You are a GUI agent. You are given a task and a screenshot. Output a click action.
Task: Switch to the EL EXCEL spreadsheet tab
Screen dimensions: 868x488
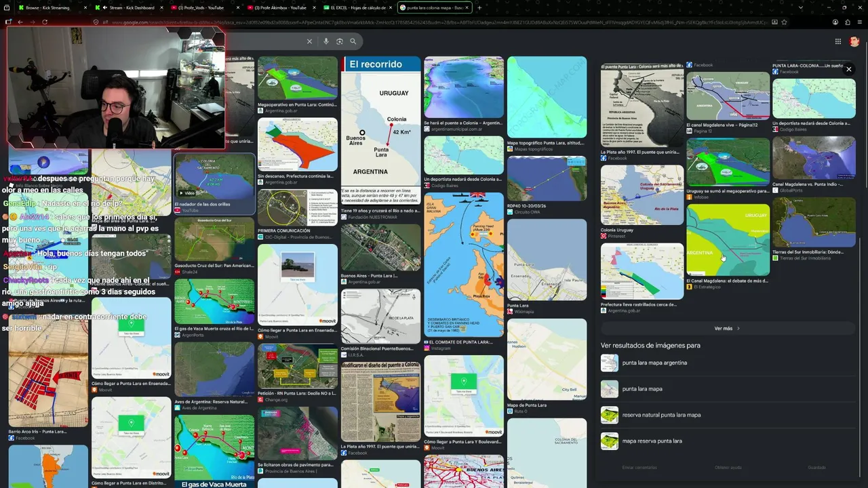point(358,7)
